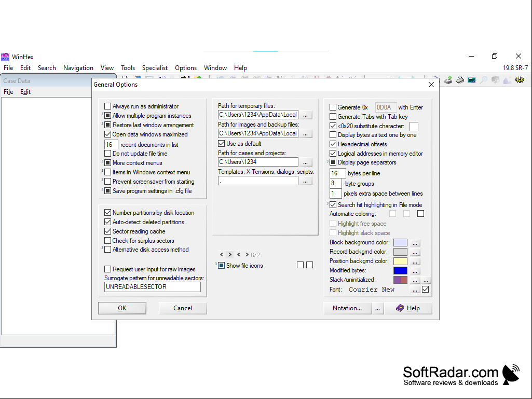The width and height of the screenshot is (532, 399).
Task: Cancel the General Options dialog
Action: click(x=183, y=308)
